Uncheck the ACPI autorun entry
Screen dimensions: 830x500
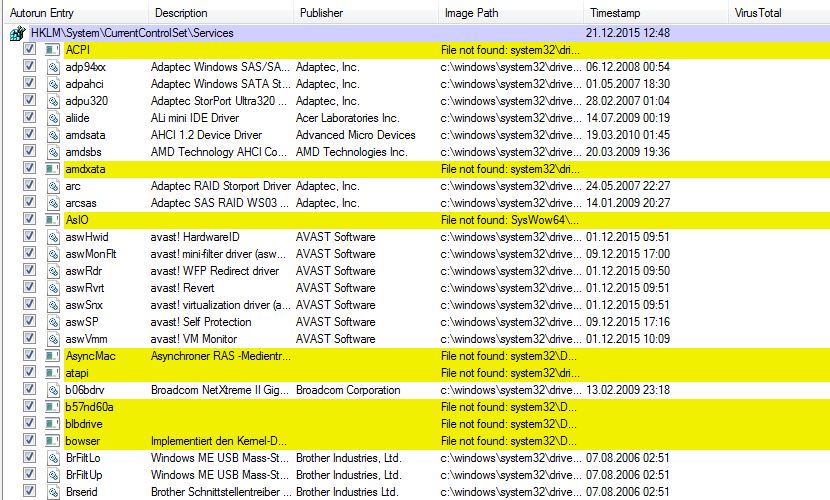click(x=30, y=49)
